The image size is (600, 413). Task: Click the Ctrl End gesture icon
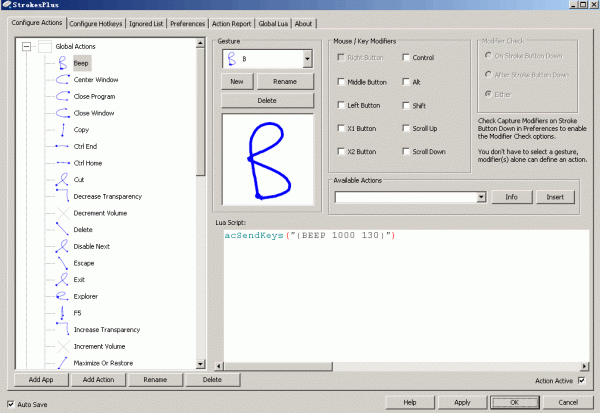coord(62,146)
